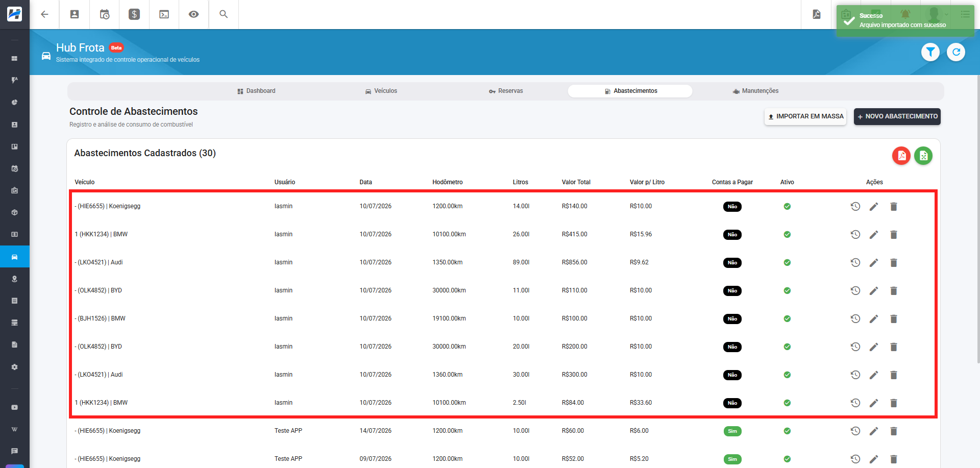The width and height of the screenshot is (980, 468).
Task: Open the search icon in top toolbar
Action: (224, 14)
